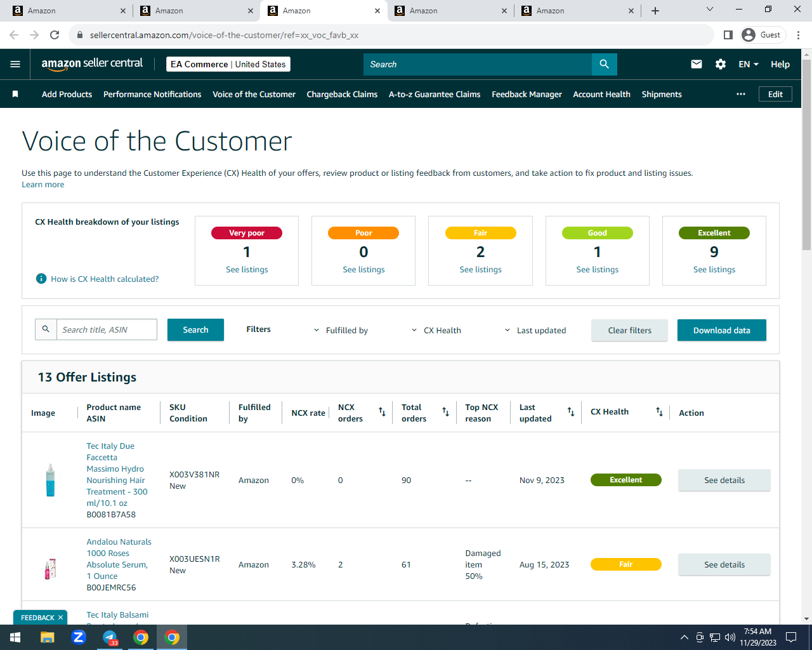See listings under Very poor
This screenshot has height=650, width=812.
pos(247,270)
